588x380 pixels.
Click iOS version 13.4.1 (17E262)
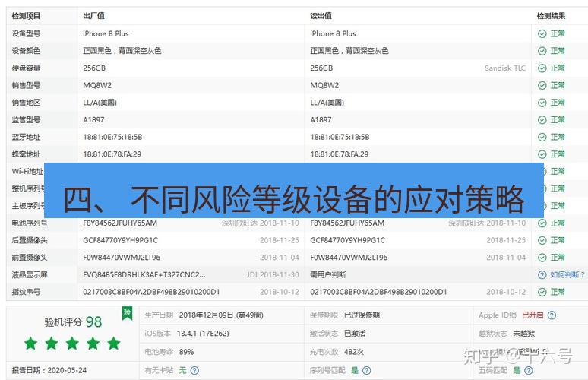(203, 334)
